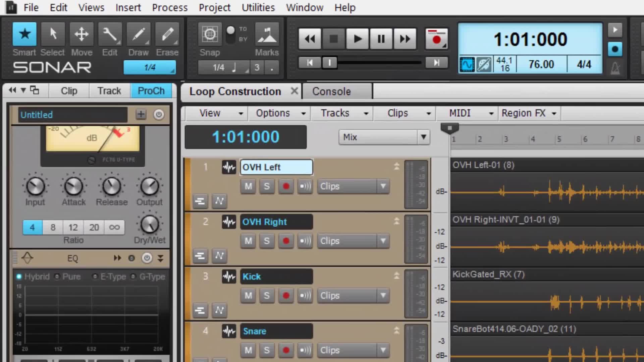Select the Smart tool star icon
This screenshot has width=644, height=362.
point(24,34)
